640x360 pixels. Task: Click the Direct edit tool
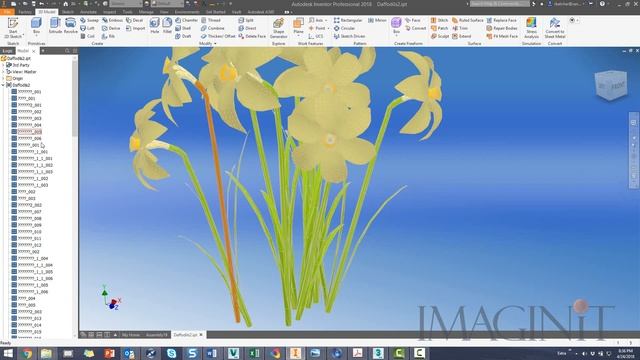click(247, 28)
